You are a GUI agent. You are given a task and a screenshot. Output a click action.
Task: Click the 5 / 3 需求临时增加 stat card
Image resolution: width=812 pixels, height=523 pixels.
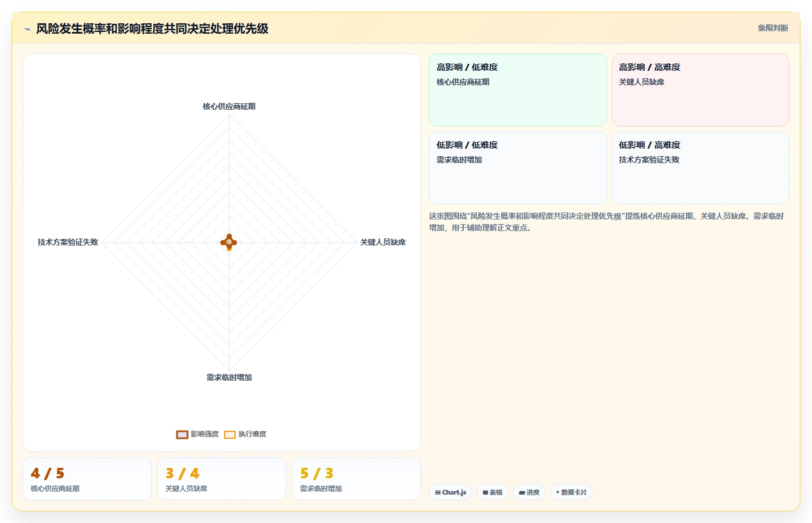(x=356, y=479)
